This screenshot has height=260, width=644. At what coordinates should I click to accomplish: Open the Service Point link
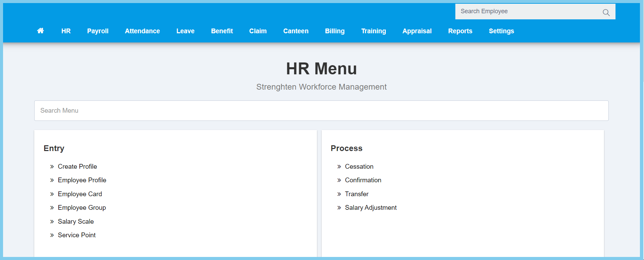click(x=77, y=235)
